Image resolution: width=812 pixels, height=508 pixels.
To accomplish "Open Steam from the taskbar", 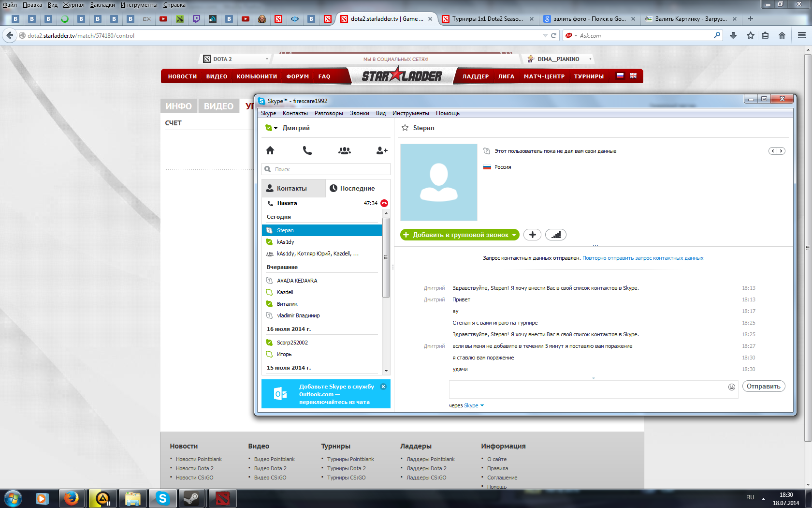I will pyautogui.click(x=191, y=498).
